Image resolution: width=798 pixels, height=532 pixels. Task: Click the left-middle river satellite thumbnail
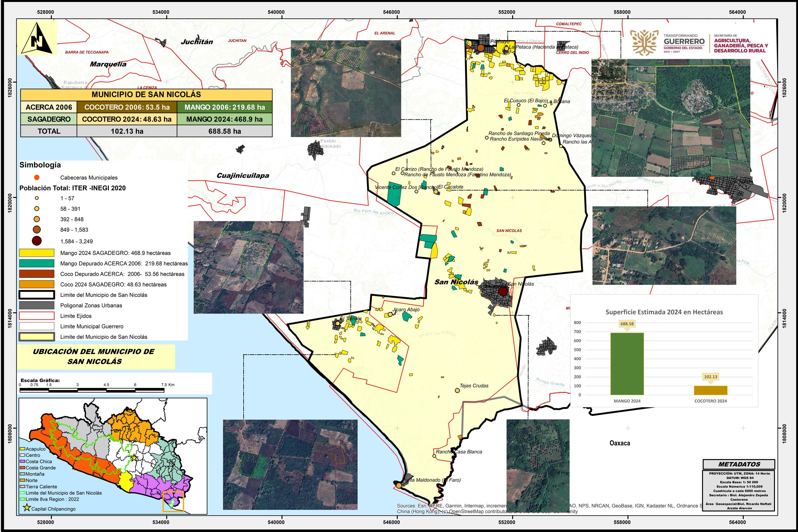[x=248, y=267]
